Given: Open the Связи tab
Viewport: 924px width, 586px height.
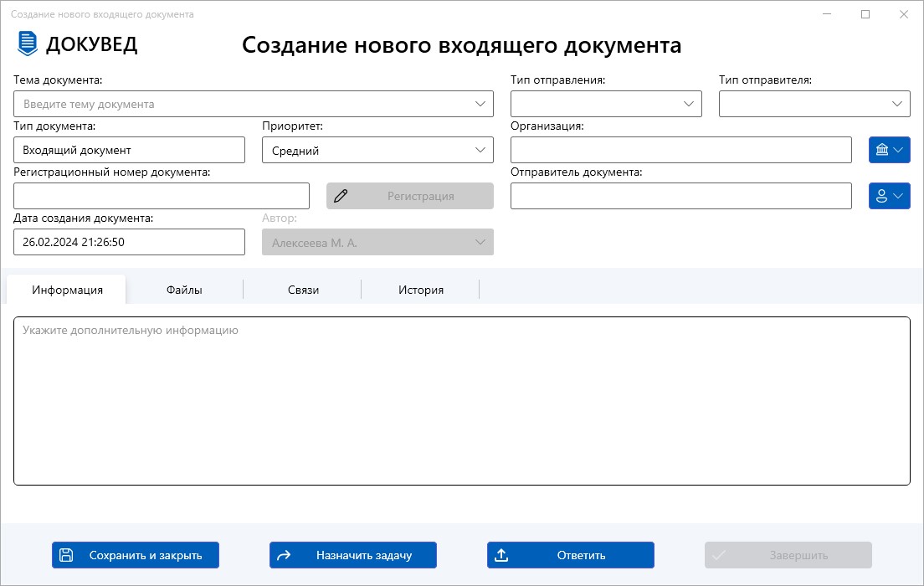Looking at the screenshot, I should coord(301,289).
